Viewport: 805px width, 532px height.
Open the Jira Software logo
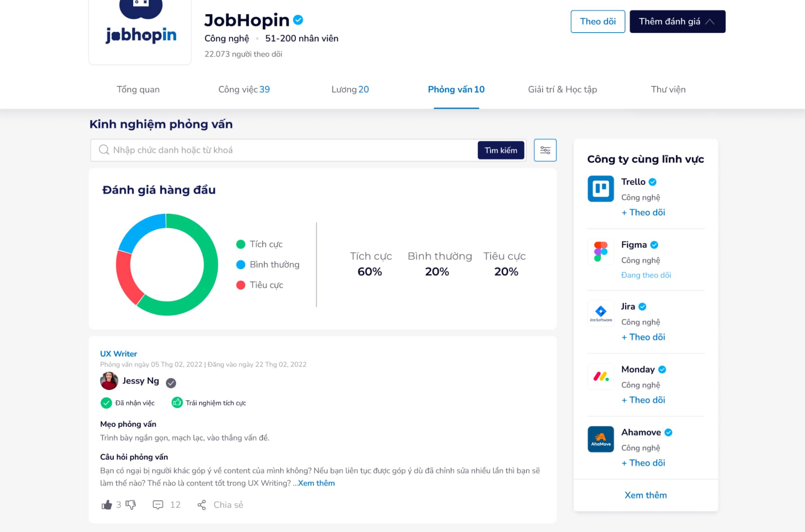coord(600,313)
